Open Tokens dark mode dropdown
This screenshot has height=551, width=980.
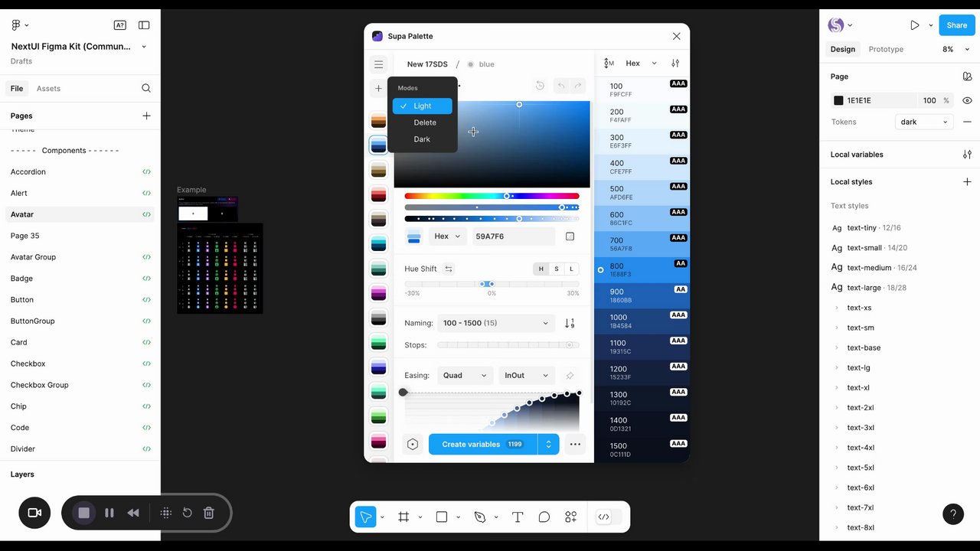pyautogui.click(x=924, y=122)
